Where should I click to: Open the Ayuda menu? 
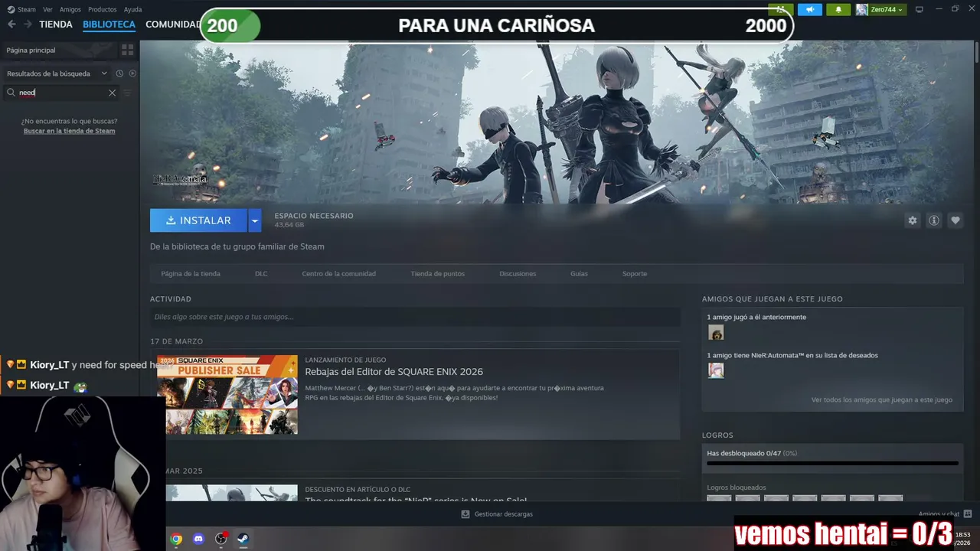[132, 9]
